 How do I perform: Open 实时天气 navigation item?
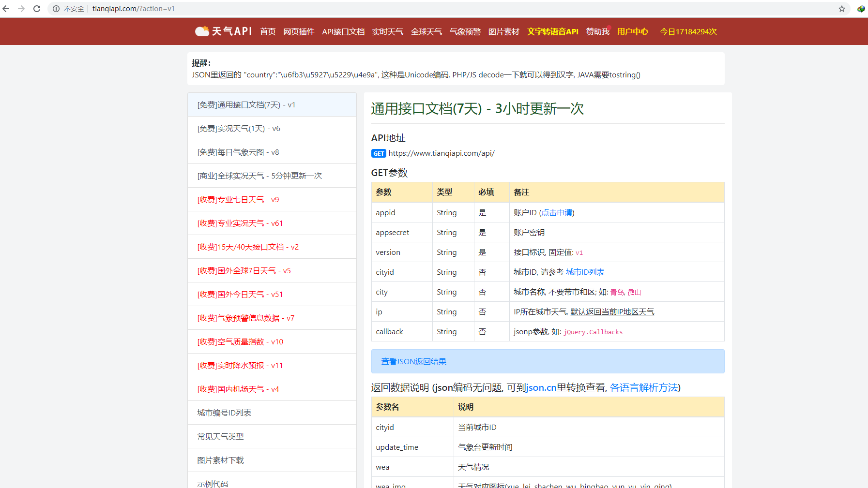387,31
